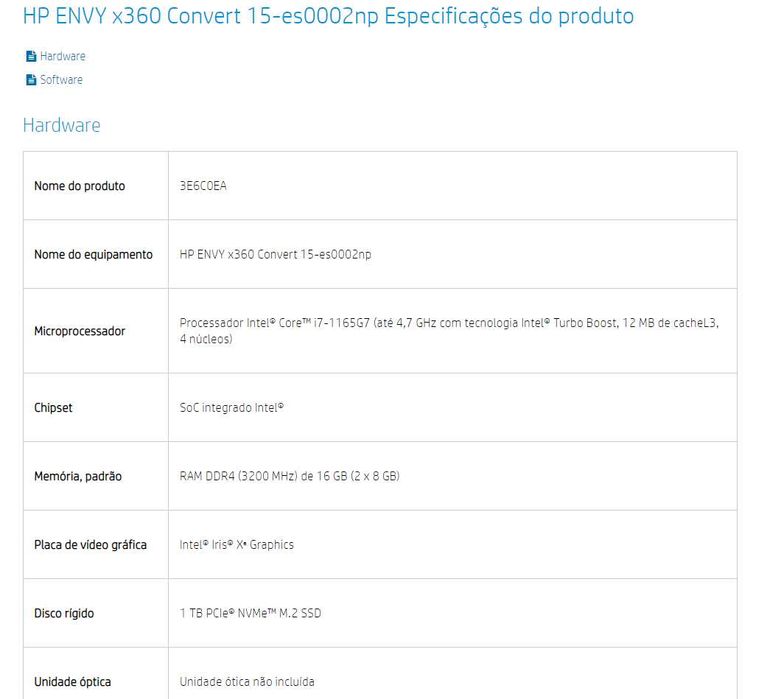Click the equipment name value in the table

coord(275,255)
